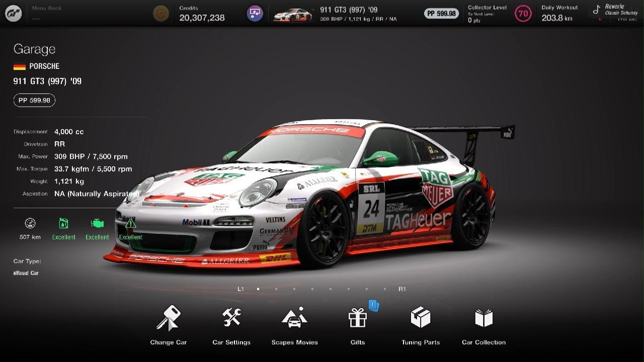The image size is (644, 362).
Task: Click the Credits amount 20,307,238
Action: (x=202, y=18)
